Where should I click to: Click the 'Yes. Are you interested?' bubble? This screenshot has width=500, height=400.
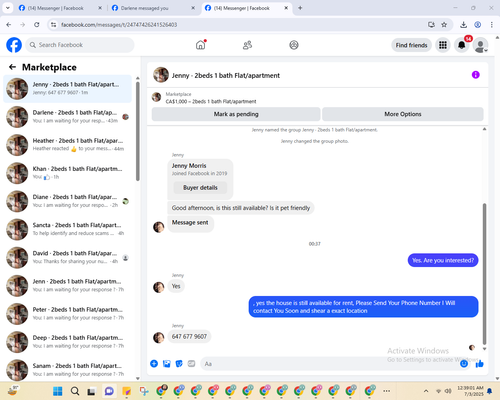443,260
